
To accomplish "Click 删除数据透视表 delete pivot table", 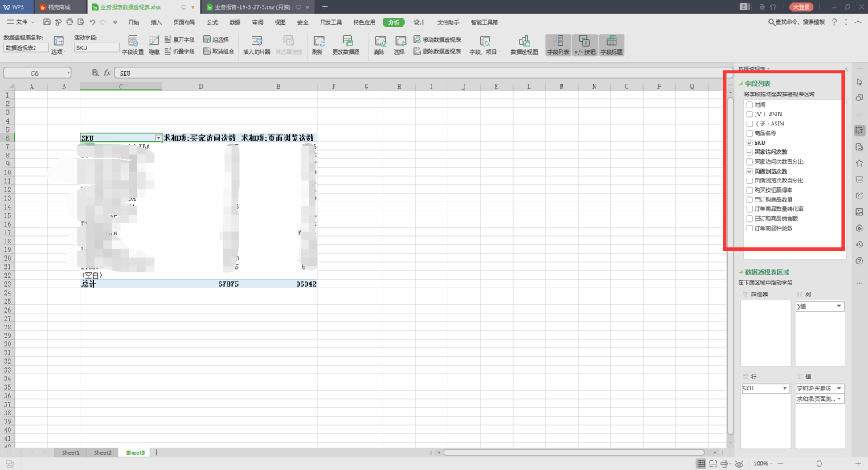I will pyautogui.click(x=437, y=51).
